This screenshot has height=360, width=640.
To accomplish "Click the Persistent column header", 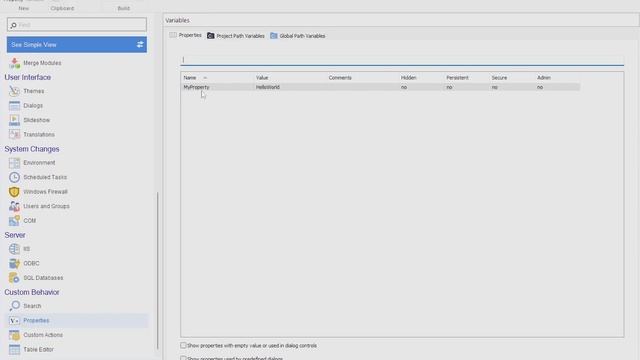I will [x=457, y=78].
